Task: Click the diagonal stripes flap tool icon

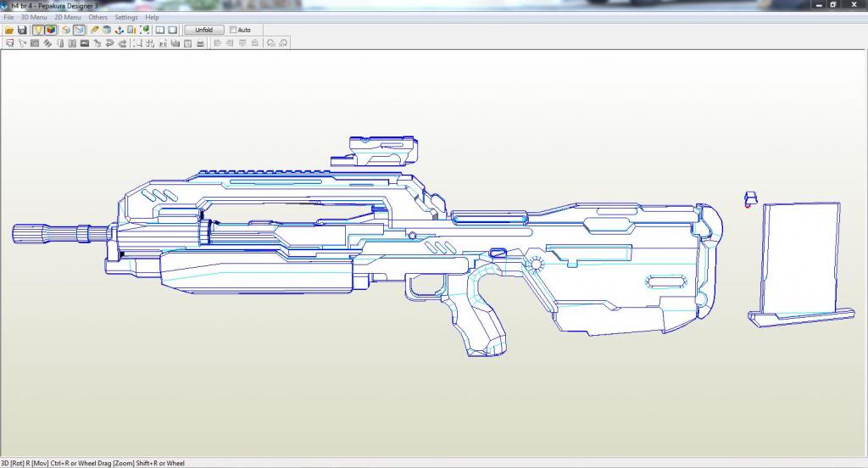Action: [47, 43]
